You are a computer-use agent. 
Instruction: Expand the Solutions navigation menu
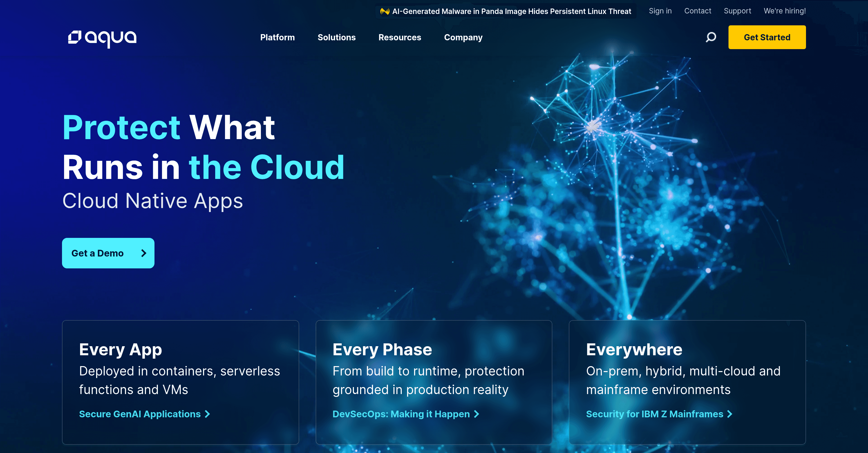337,37
